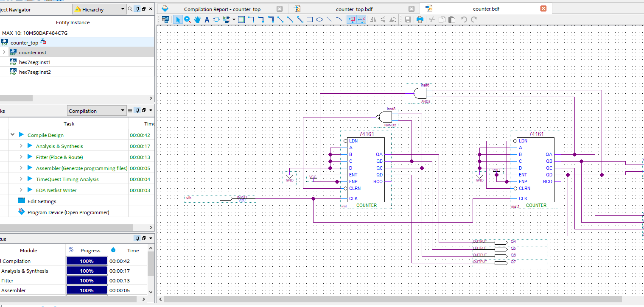Toggle pin on Tasks panel

coord(137,110)
